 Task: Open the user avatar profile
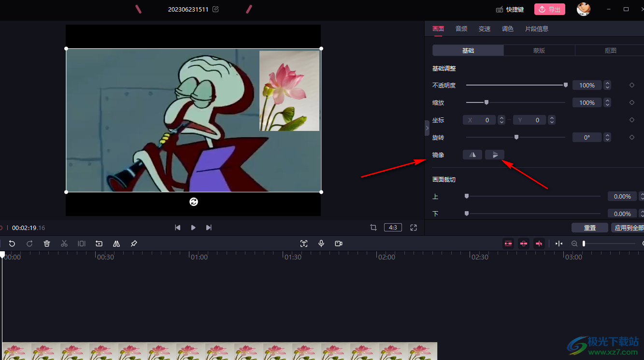pos(584,9)
